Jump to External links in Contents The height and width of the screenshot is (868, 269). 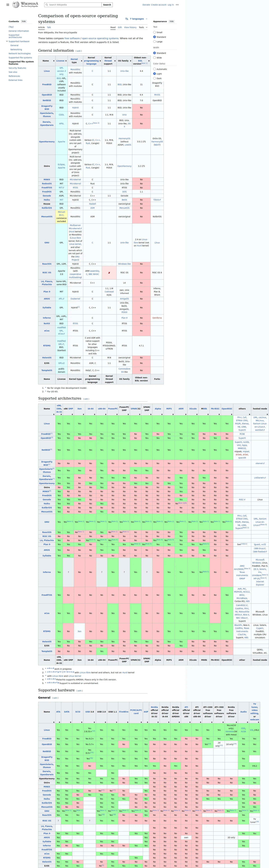click(15, 80)
